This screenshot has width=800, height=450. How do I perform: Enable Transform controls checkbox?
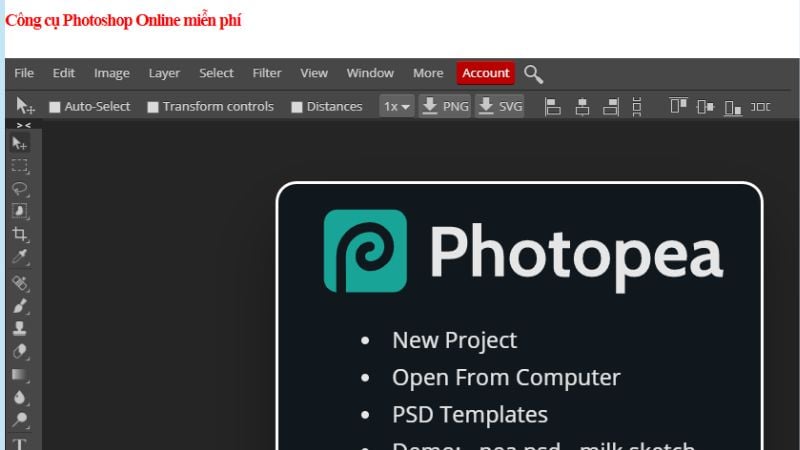tap(153, 107)
